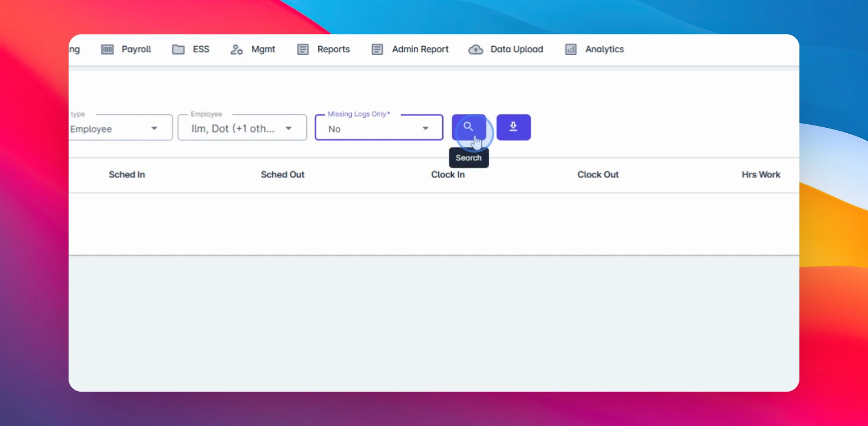Click the ESS folder icon
Screen dimensions: 868x426
tap(179, 50)
